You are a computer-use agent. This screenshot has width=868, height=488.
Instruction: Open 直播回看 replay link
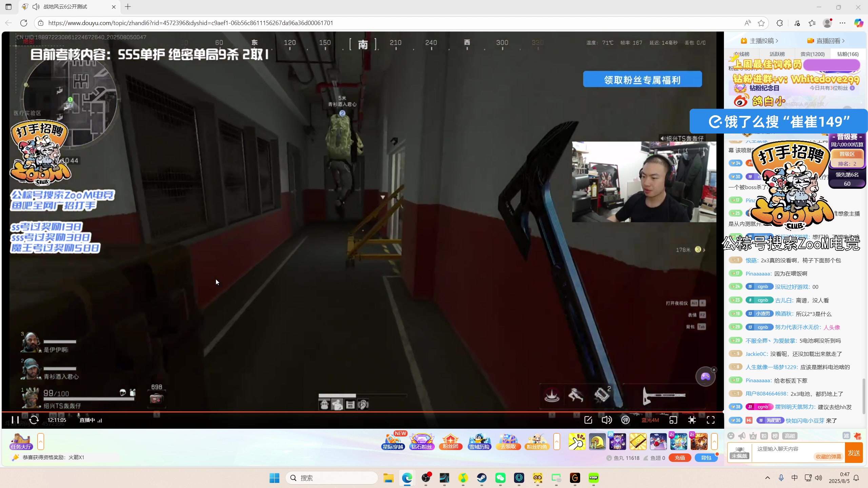point(826,41)
